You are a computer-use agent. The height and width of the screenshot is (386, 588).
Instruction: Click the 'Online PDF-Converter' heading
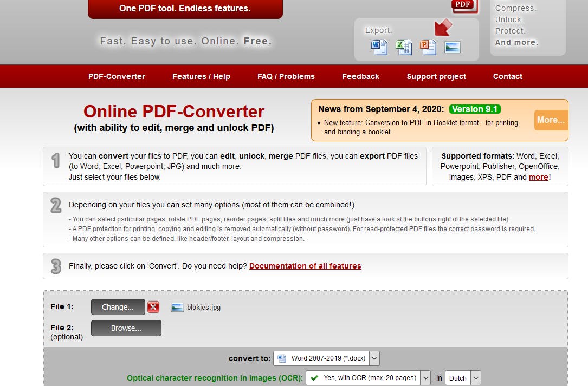tap(173, 112)
